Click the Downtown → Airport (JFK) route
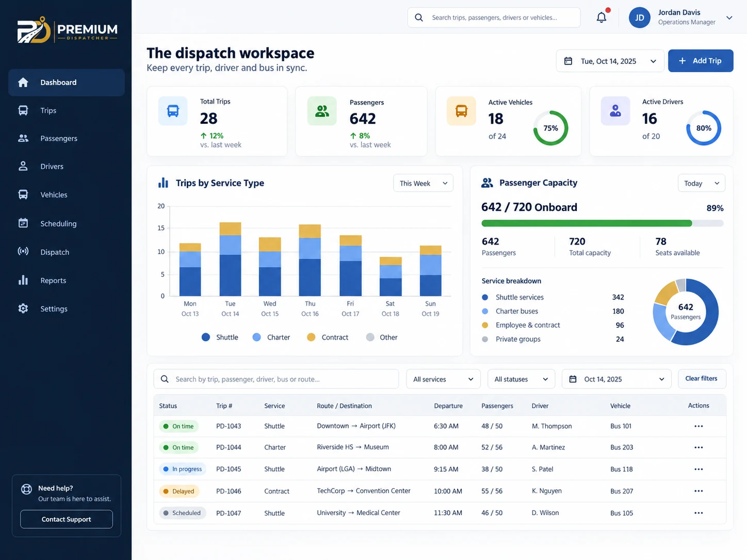Image resolution: width=747 pixels, height=560 pixels. point(356,426)
